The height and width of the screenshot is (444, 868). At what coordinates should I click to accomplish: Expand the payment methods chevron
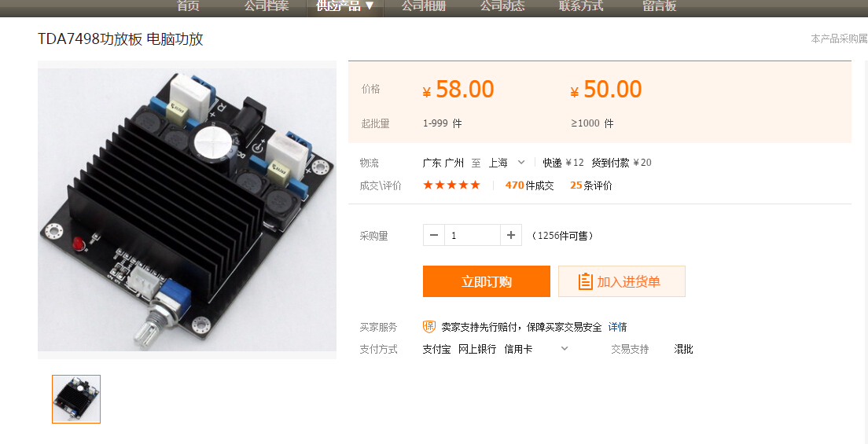[564, 349]
